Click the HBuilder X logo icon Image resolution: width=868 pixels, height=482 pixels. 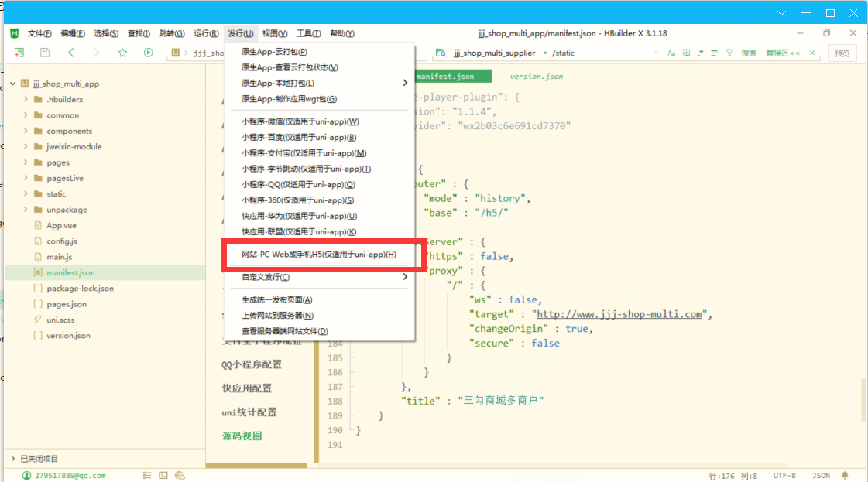tap(15, 34)
